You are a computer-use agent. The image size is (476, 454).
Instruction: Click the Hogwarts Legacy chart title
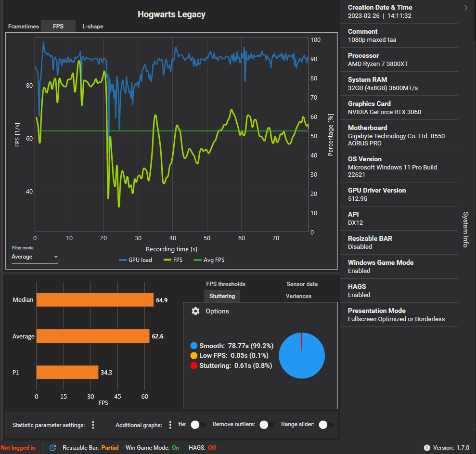point(171,14)
